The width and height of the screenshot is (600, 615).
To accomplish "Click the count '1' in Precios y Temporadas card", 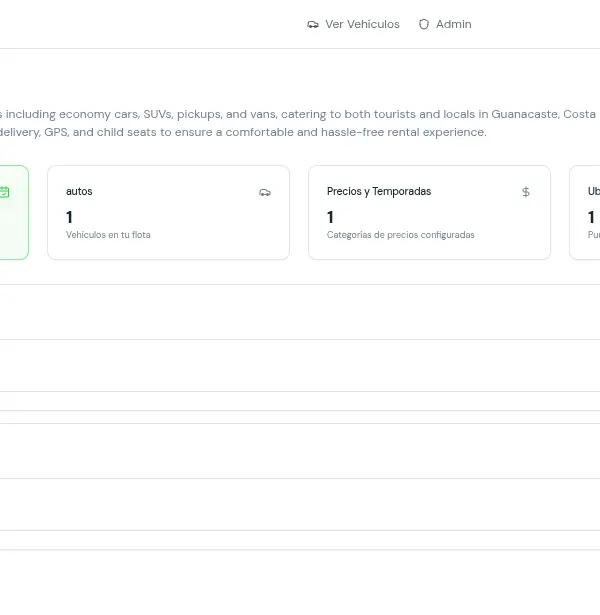I will click(x=330, y=217).
